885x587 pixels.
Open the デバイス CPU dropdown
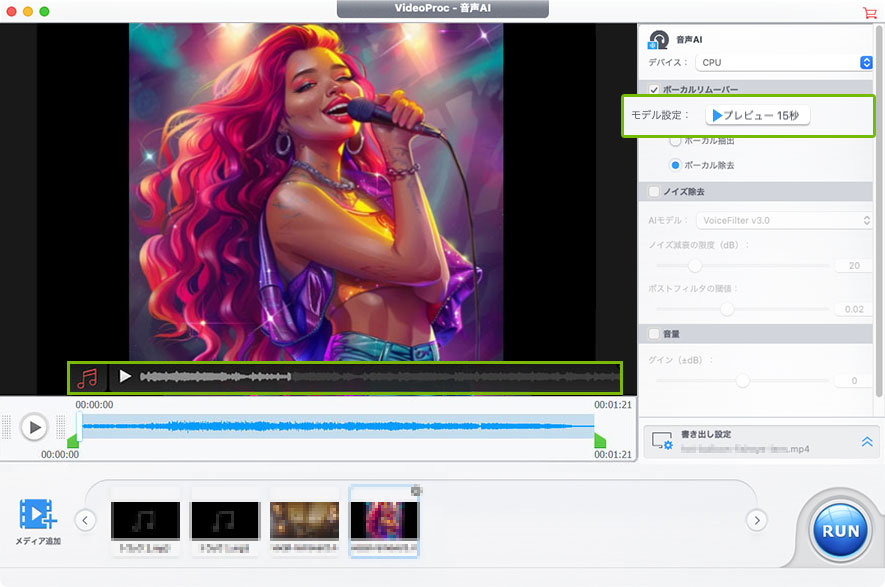tap(785, 62)
